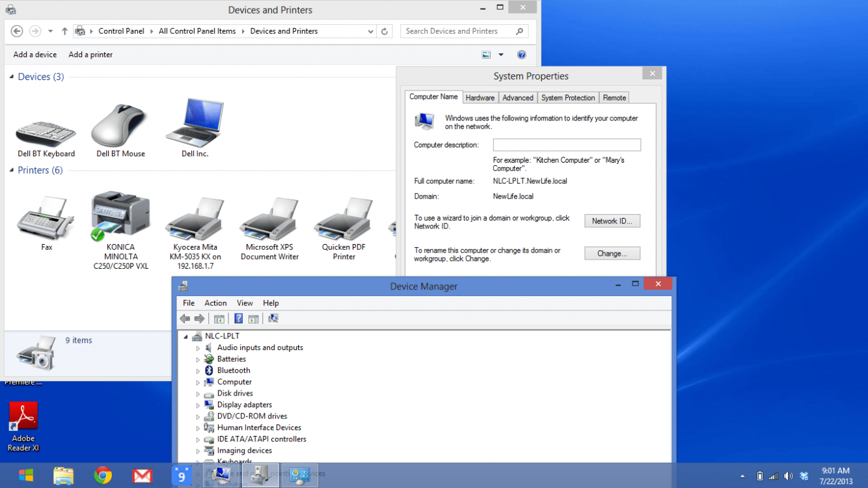Click the Network ID... button
Screen dimensions: 868x488
pyautogui.click(x=612, y=221)
